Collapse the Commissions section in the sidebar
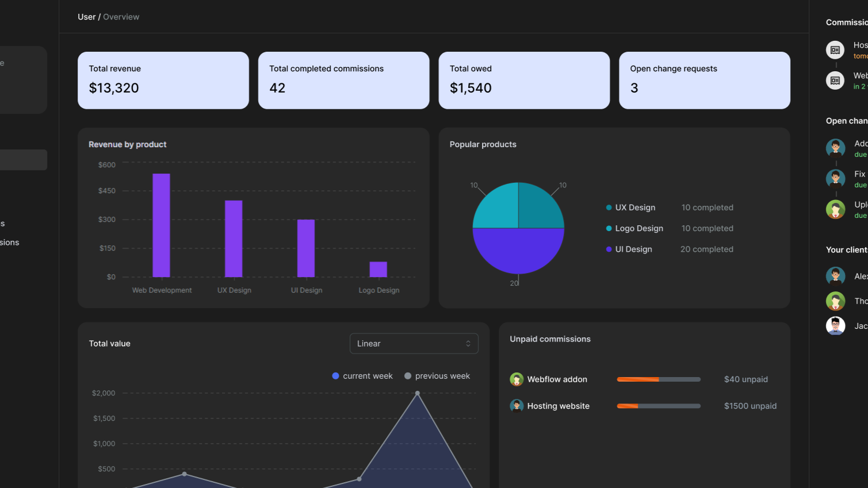Image resolution: width=868 pixels, height=488 pixels. click(x=847, y=22)
